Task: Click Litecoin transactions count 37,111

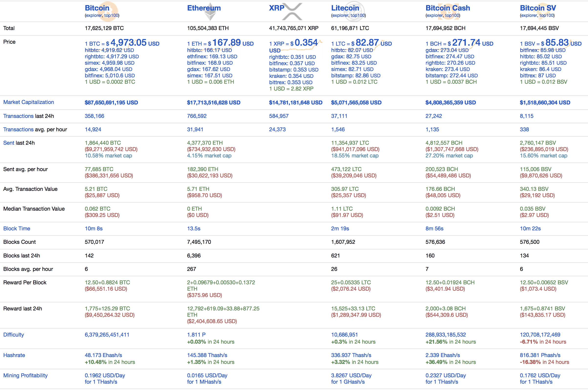Action: 339,116
